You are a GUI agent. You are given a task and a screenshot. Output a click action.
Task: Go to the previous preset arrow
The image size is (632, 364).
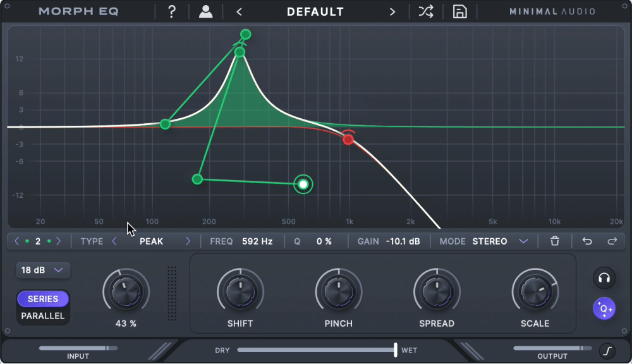click(239, 11)
